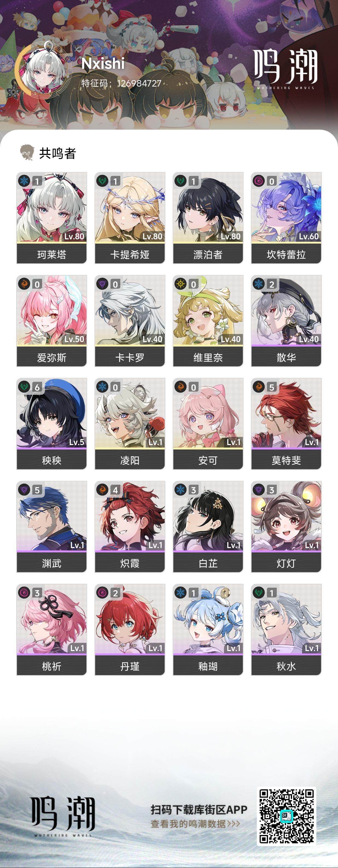Screen dimensions: 338x868
Task: Click the 灯灯 name label
Action: [286, 563]
